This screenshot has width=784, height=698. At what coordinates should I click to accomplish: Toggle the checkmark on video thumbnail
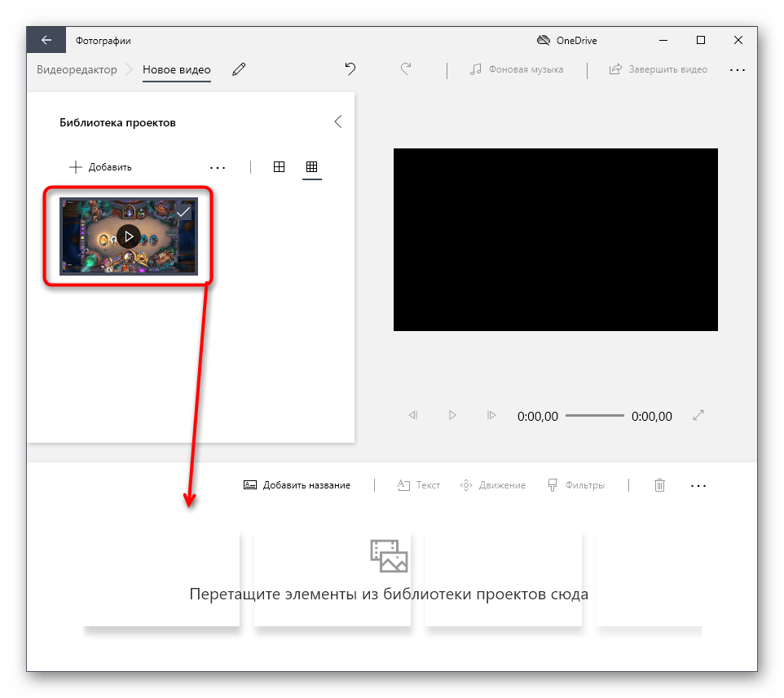(x=184, y=211)
